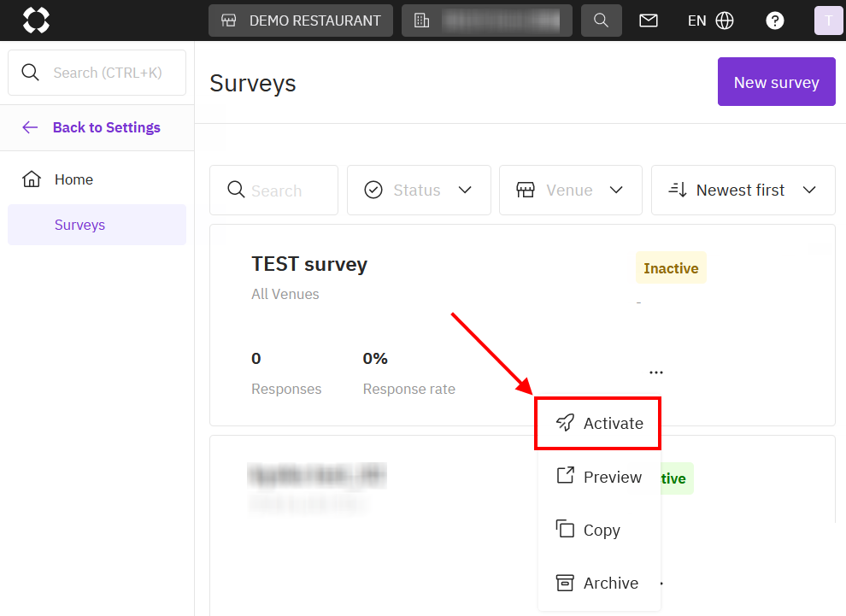846x616 pixels.
Task: Choose Preview in the survey menu
Action: click(599, 477)
